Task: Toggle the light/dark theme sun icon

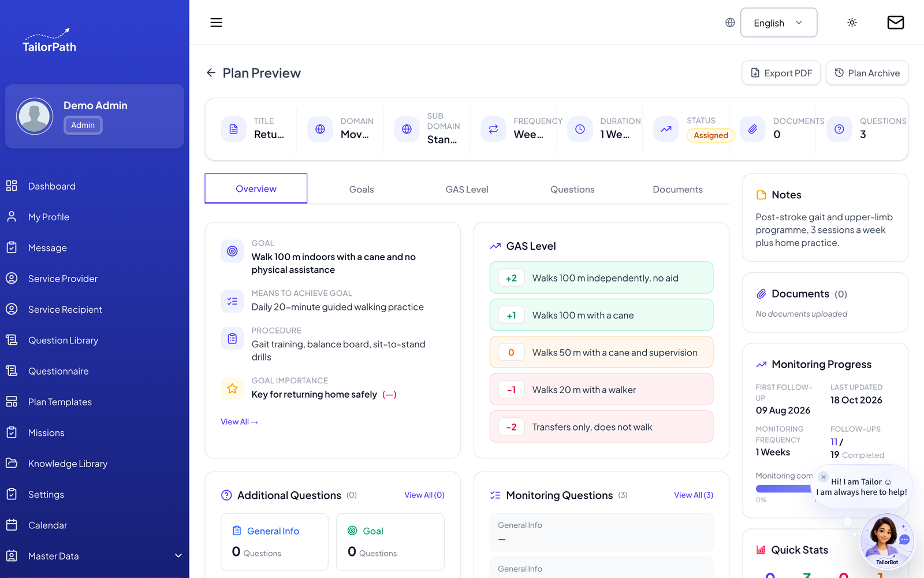Action: [x=852, y=23]
